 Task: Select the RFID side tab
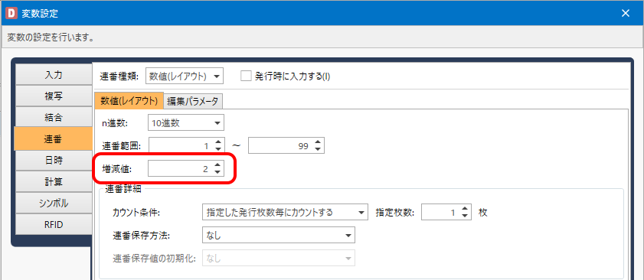tap(54, 225)
